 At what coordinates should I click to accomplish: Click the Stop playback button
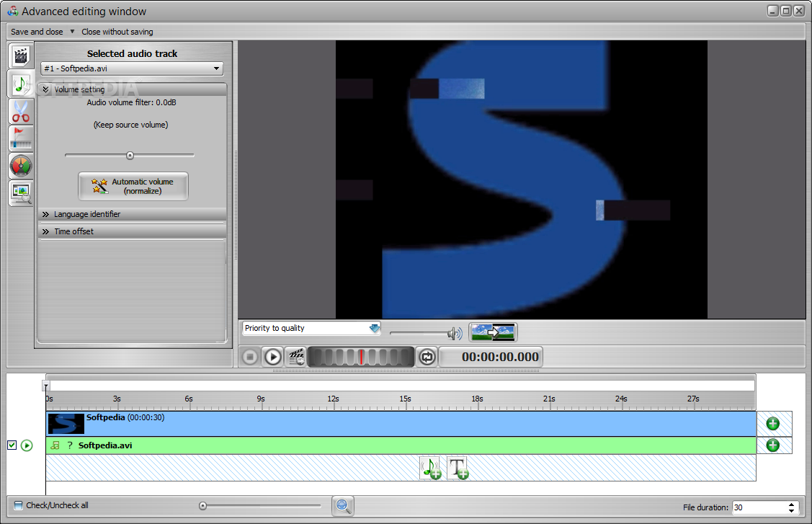coord(250,357)
